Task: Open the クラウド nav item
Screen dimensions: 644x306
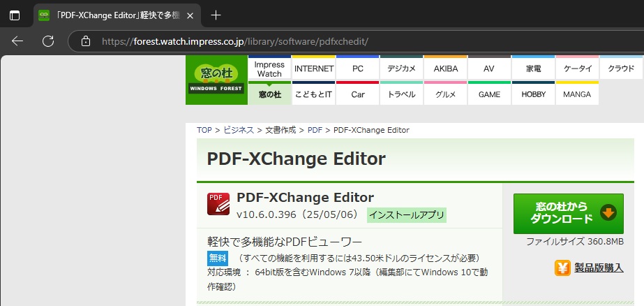Action: (621, 68)
